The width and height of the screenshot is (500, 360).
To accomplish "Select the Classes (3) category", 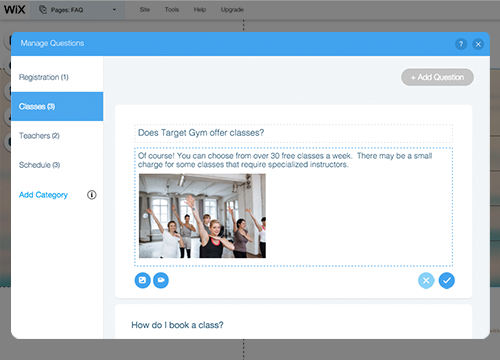I will 57,106.
